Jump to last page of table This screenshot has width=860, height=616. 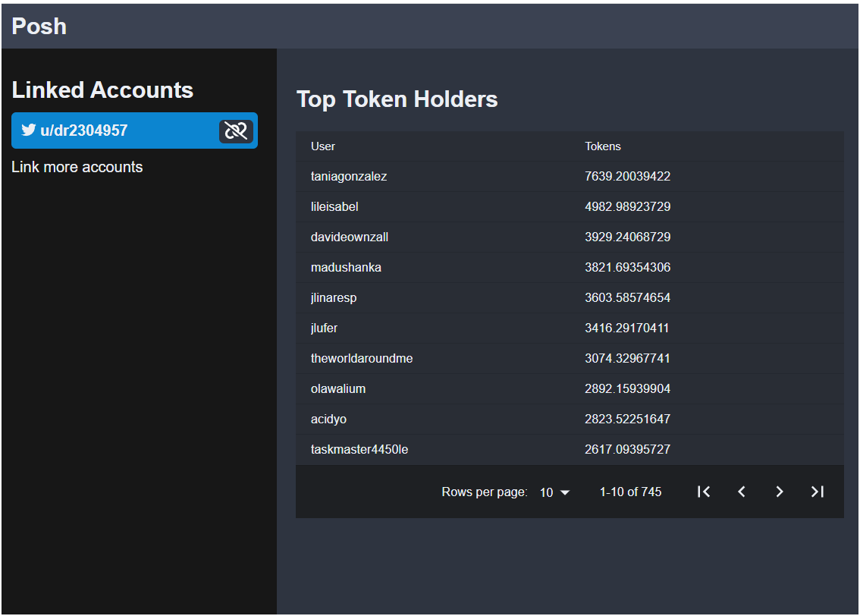(x=818, y=492)
